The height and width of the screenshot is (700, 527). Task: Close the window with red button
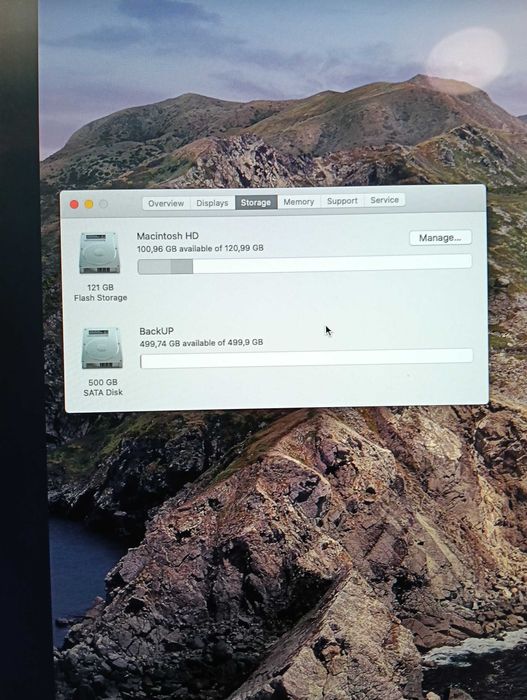74,204
